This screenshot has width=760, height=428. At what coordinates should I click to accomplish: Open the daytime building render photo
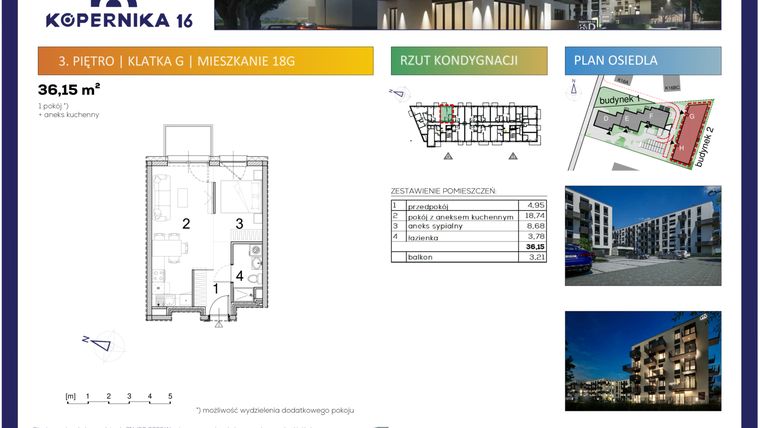tap(642, 235)
